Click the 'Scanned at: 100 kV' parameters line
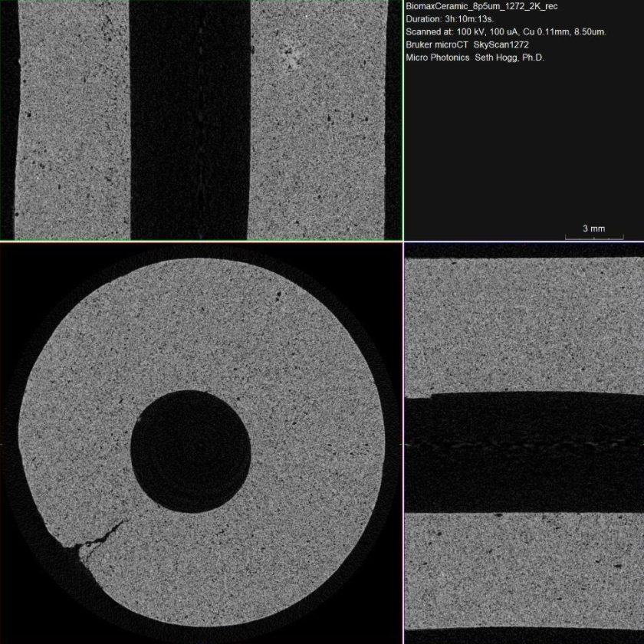 click(x=506, y=32)
